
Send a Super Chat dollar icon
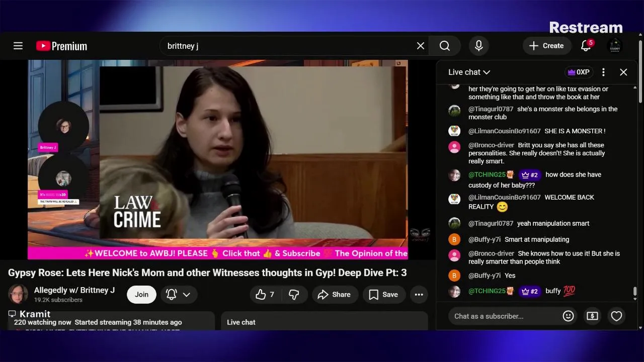pyautogui.click(x=592, y=316)
